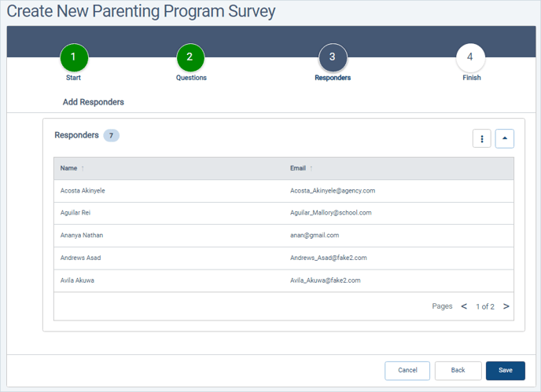Jump to step 1 Start circle
This screenshot has height=392, width=541.
pos(74,57)
